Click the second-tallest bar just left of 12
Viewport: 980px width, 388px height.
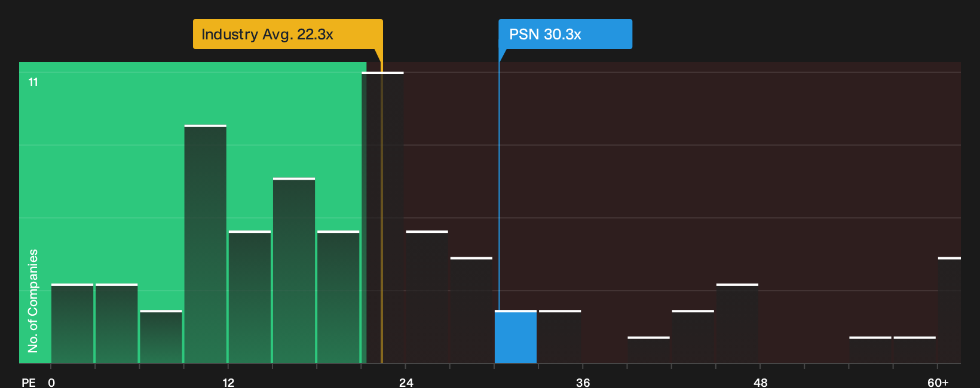coord(205,244)
